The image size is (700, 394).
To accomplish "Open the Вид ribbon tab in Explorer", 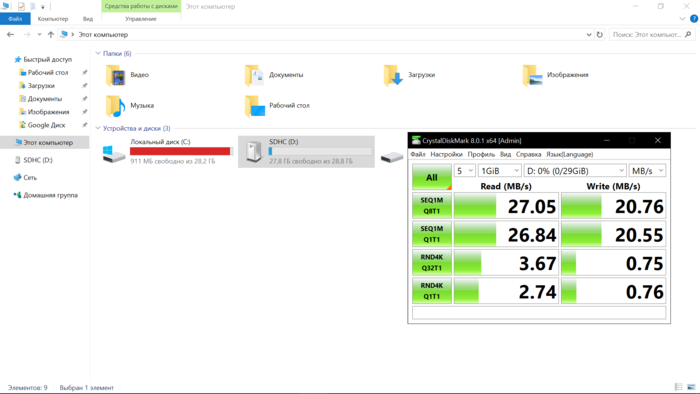I will pos(88,19).
